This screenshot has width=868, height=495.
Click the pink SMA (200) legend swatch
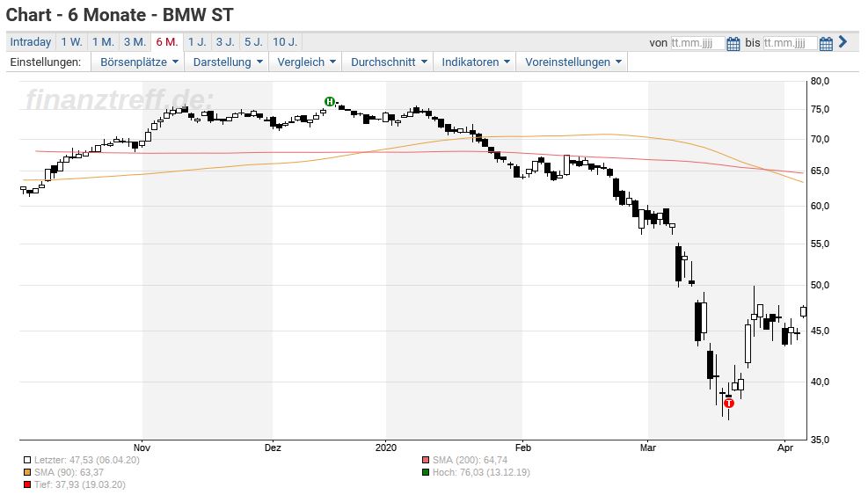click(x=425, y=460)
